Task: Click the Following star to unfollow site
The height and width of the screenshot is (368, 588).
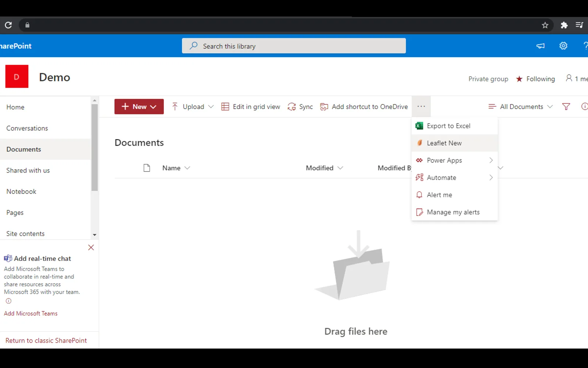Action: [x=519, y=79]
